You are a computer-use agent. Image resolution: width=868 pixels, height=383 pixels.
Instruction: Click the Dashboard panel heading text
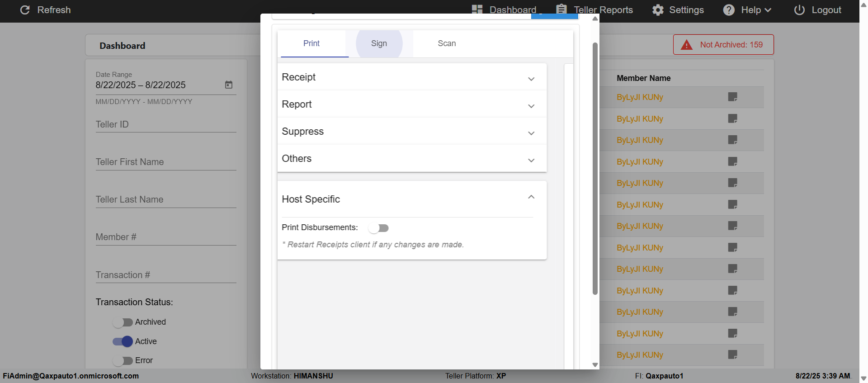coord(123,46)
